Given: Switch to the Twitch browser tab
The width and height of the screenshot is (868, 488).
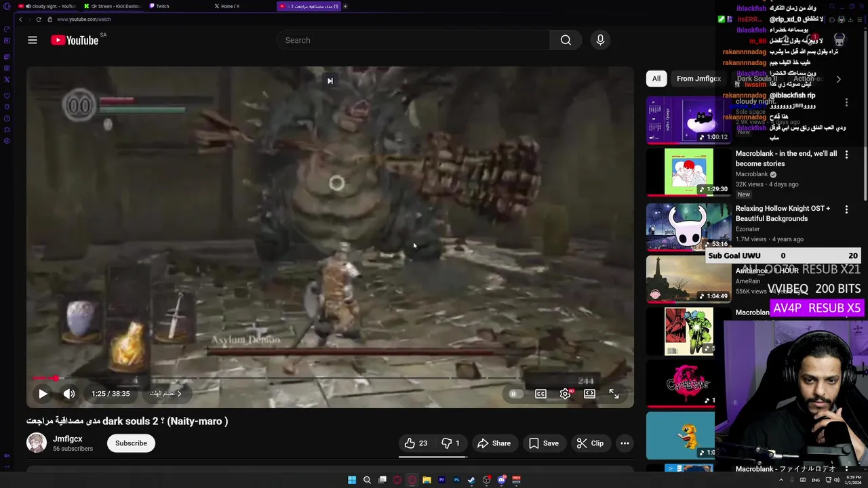Looking at the screenshot, I should (176, 6).
